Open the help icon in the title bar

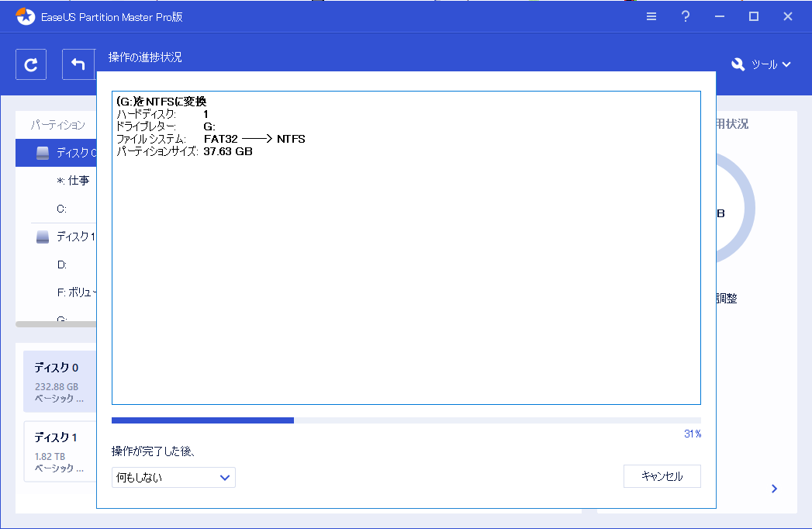coord(685,16)
